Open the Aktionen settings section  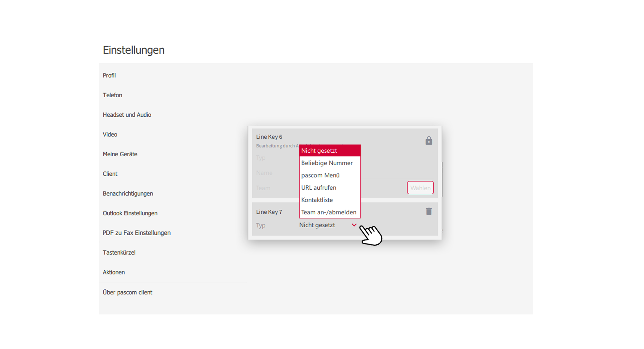(113, 272)
